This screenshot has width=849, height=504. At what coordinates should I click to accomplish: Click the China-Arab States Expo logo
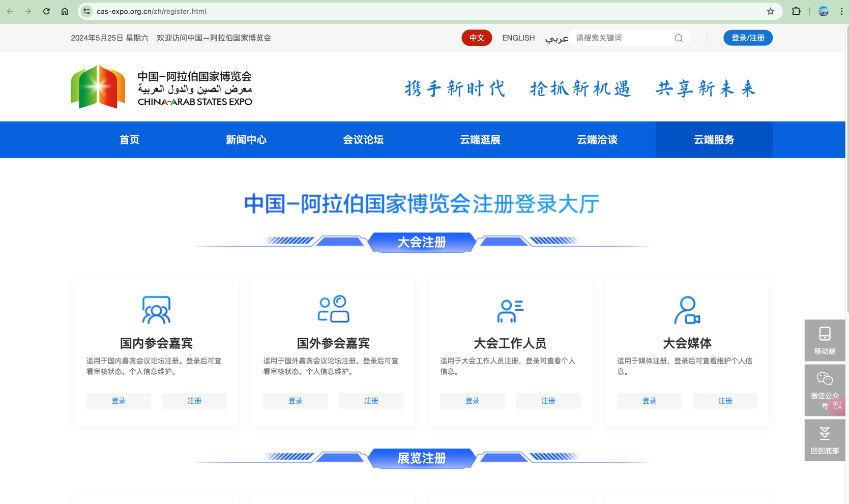[x=162, y=87]
